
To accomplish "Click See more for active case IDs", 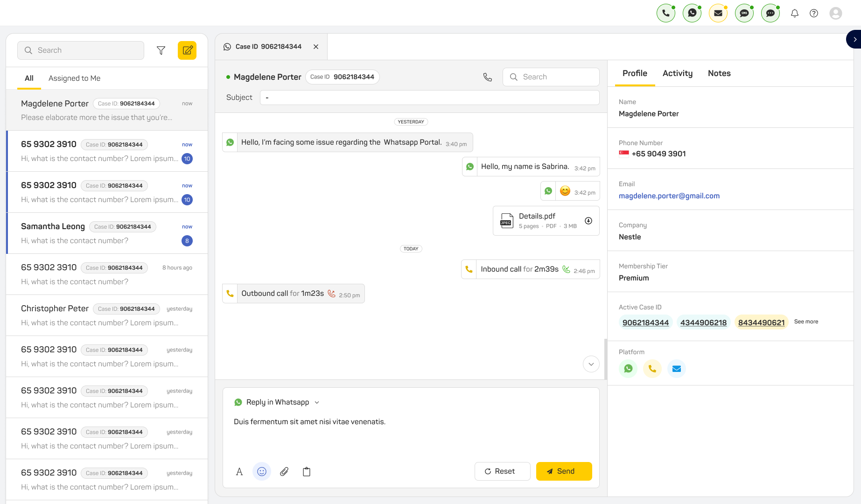I will [x=806, y=322].
